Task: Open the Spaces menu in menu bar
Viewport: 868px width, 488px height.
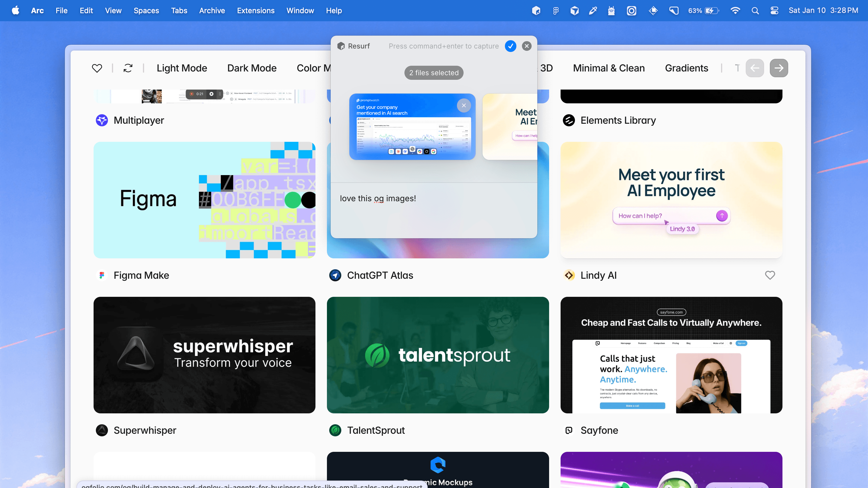Action: coord(146,10)
